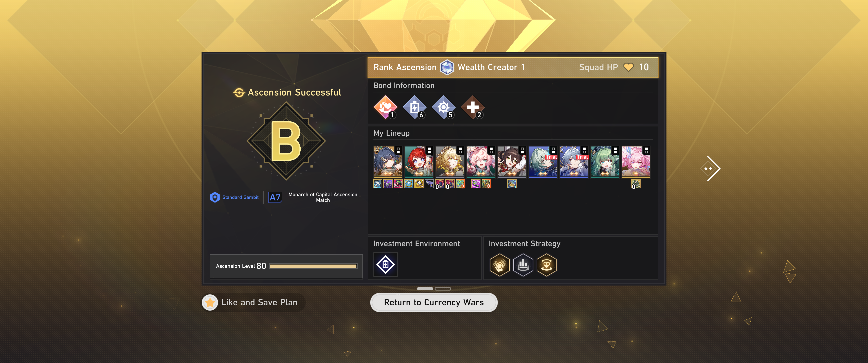Select the last pink-haired character portrait
The height and width of the screenshot is (363, 868).
point(636,162)
